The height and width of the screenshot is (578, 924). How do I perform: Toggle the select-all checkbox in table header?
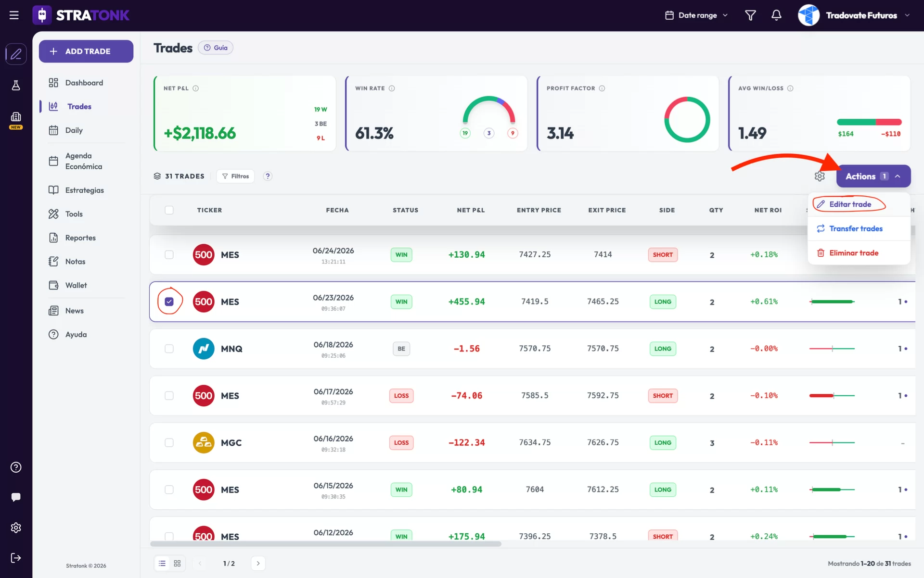click(169, 210)
